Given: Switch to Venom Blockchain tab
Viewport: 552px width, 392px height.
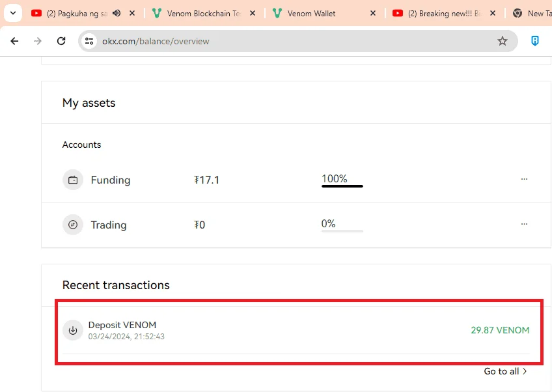Looking at the screenshot, I should point(197,14).
